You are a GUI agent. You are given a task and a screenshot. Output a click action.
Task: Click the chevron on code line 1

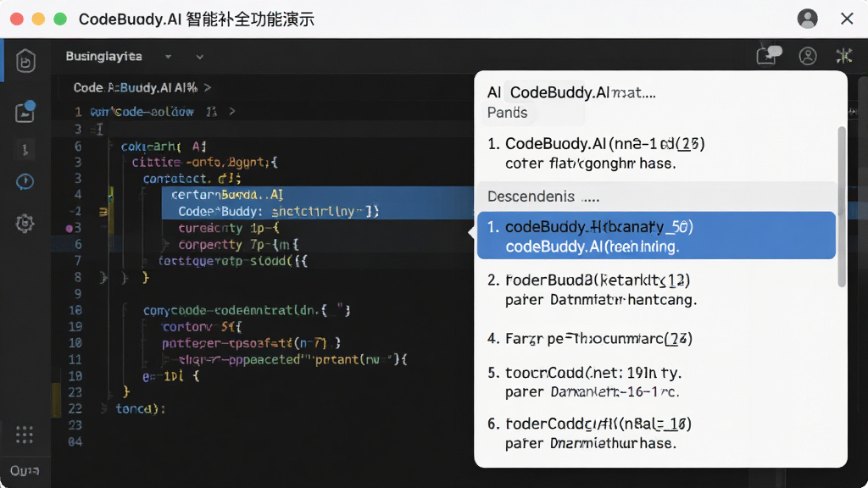(232, 112)
